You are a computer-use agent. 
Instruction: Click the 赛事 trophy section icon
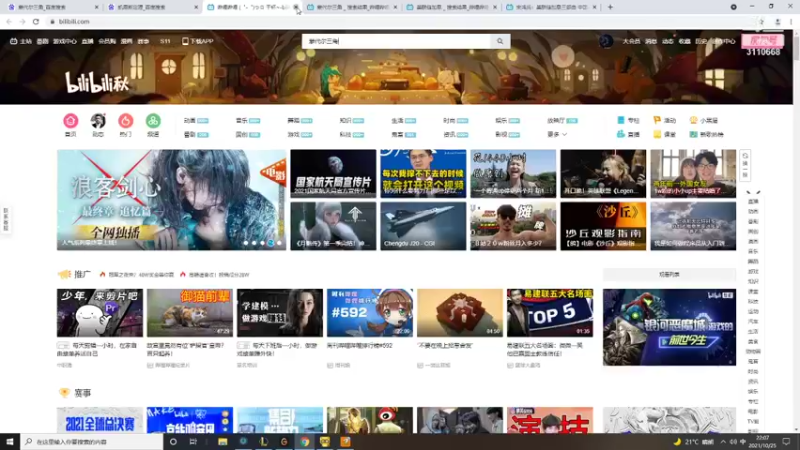pos(64,392)
